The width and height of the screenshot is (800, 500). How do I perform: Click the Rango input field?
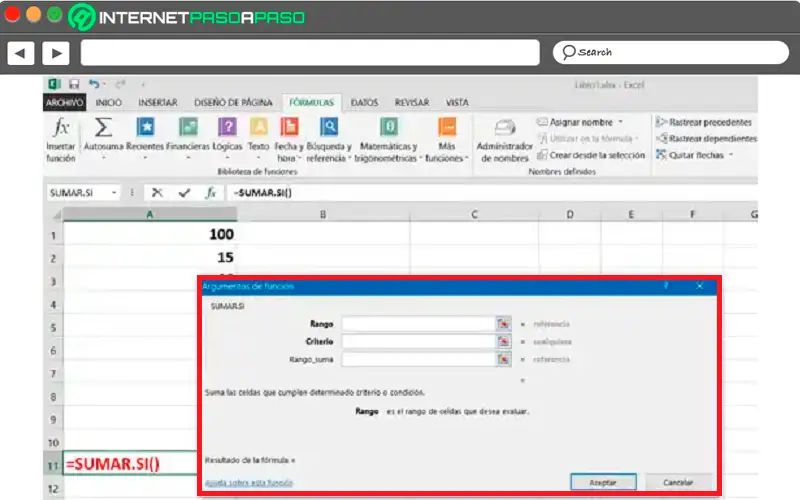pyautogui.click(x=418, y=323)
